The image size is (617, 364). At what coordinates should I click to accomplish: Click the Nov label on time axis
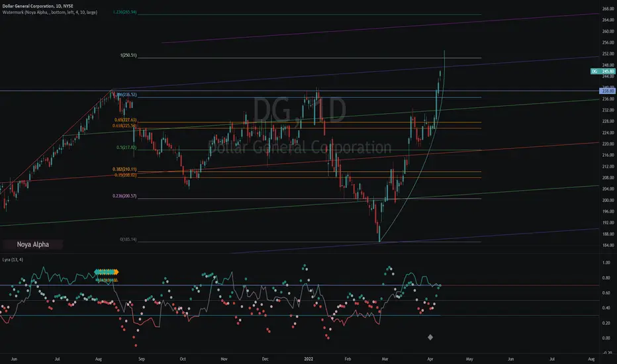coord(224,359)
